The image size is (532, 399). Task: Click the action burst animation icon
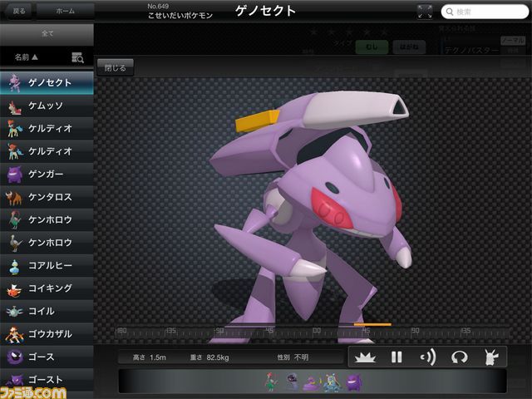[x=364, y=357]
